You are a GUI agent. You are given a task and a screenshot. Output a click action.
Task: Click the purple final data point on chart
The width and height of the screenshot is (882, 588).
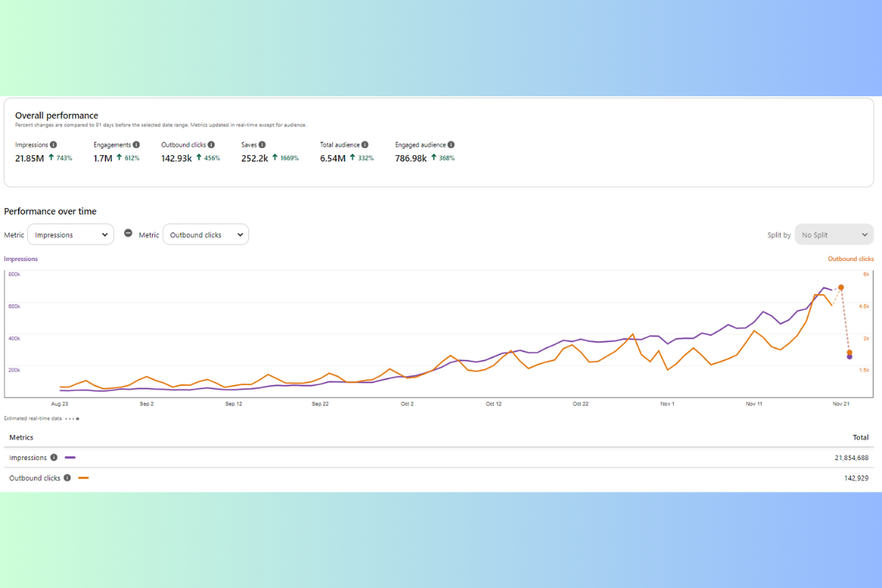tap(850, 356)
